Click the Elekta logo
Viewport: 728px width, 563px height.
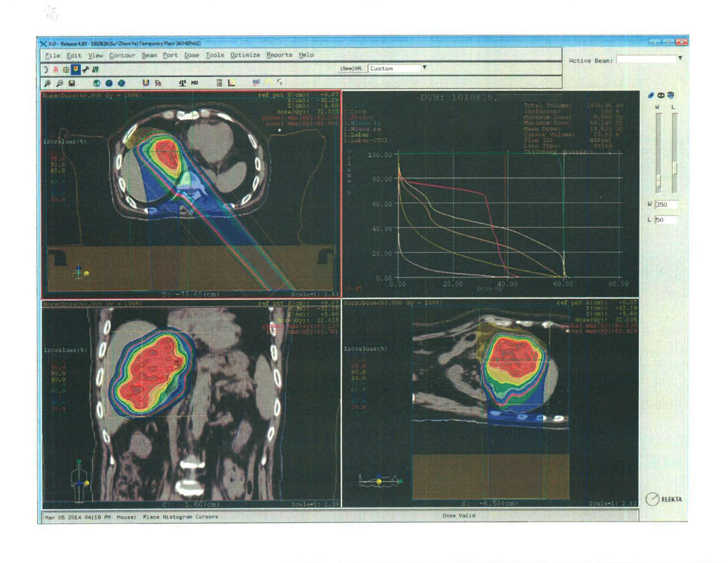[664, 499]
